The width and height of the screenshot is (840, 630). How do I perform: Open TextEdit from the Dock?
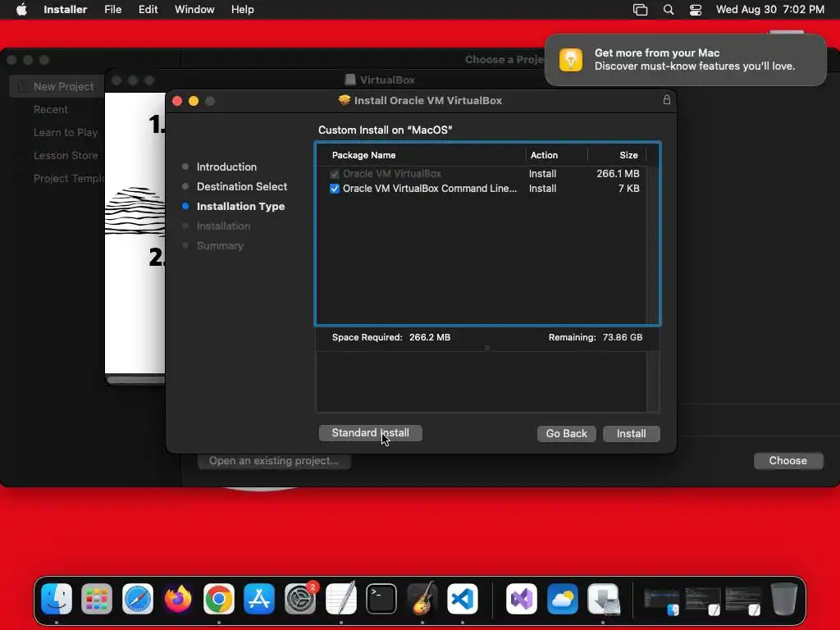[340, 598]
